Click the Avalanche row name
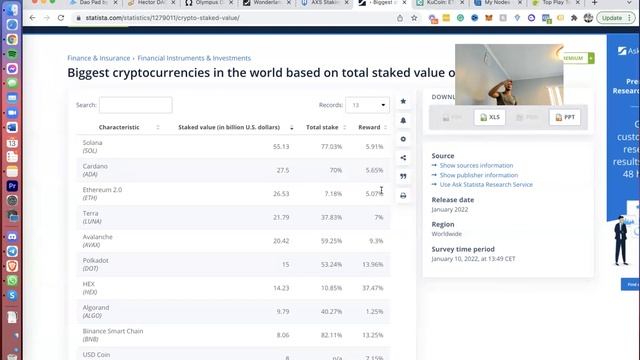640x360 pixels. [x=97, y=237]
